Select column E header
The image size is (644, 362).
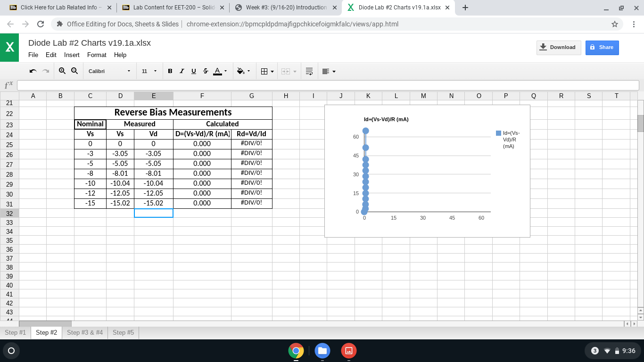tap(154, 96)
